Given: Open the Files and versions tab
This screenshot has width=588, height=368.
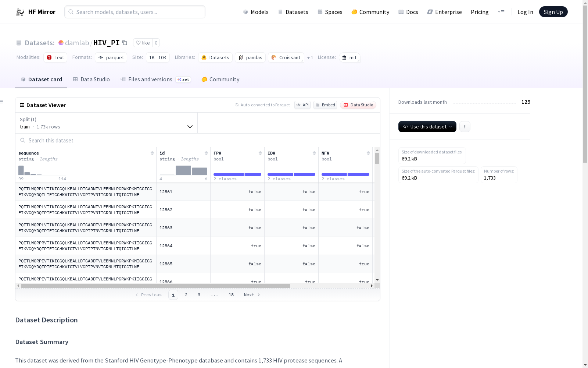Looking at the screenshot, I should (x=155, y=79).
